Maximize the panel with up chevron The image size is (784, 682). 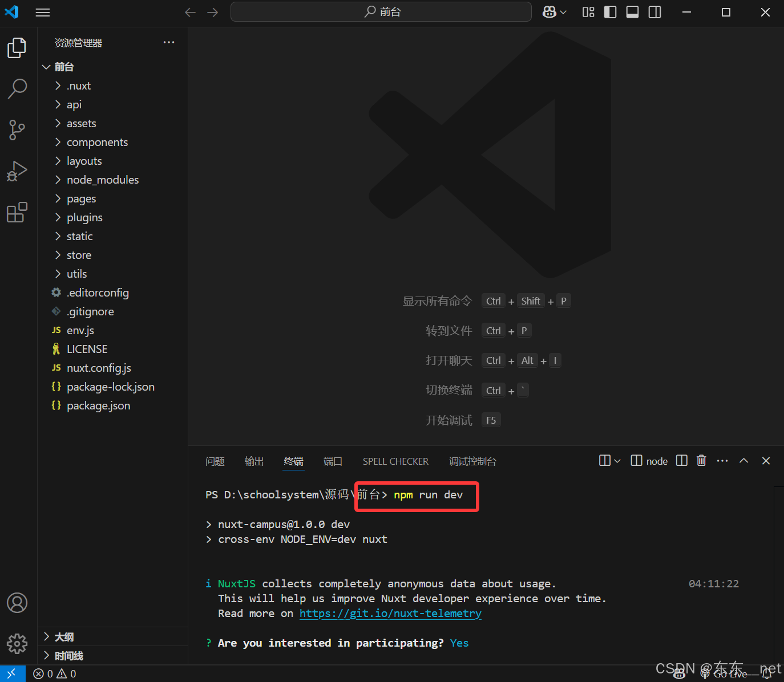pyautogui.click(x=744, y=461)
